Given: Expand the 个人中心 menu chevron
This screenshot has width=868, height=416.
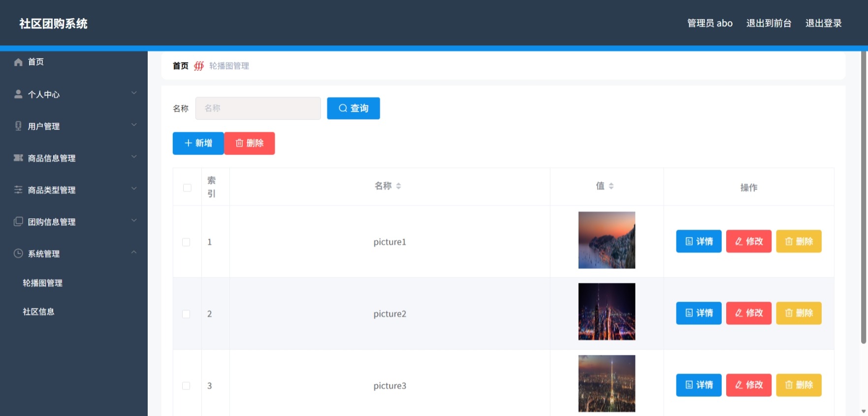Looking at the screenshot, I should pyautogui.click(x=134, y=93).
